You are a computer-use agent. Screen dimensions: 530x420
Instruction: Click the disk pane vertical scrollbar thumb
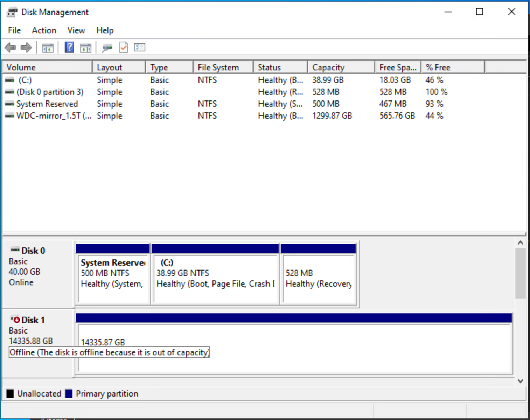[521, 273]
